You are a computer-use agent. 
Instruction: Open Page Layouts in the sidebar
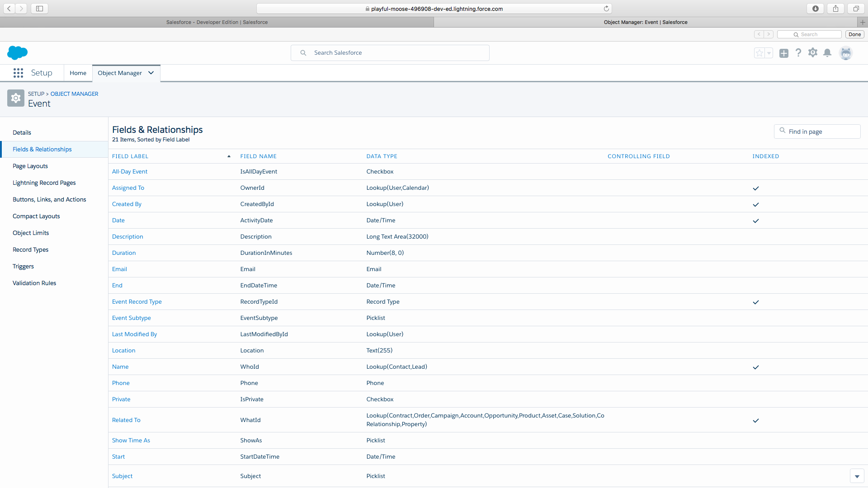[x=30, y=166]
